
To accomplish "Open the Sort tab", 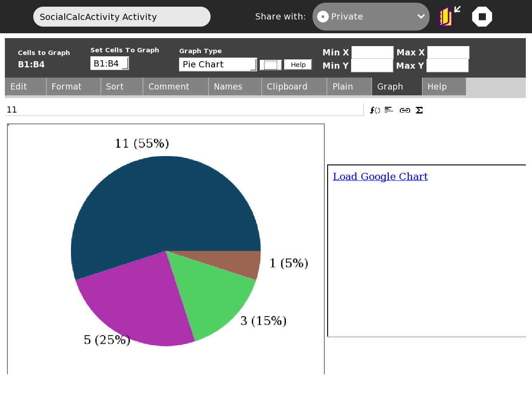I will (x=122, y=86).
